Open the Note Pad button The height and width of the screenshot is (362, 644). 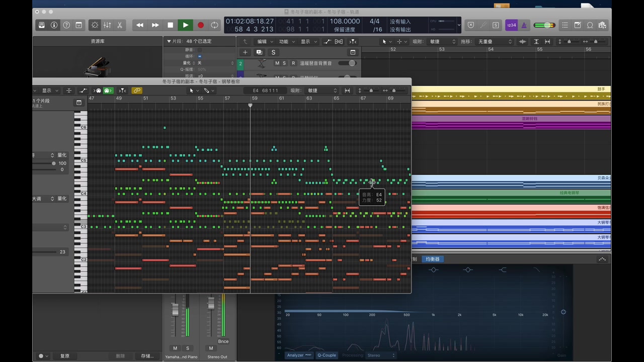pos(578,25)
